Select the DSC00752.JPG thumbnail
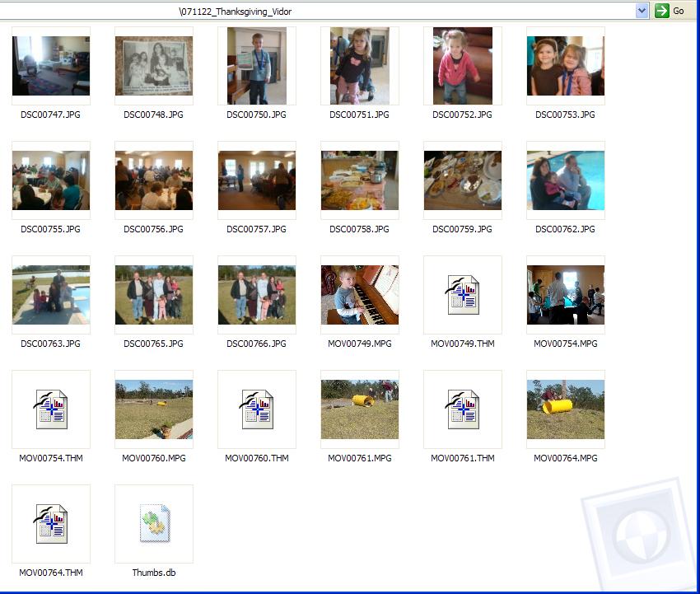The width and height of the screenshot is (700, 594). point(463,66)
